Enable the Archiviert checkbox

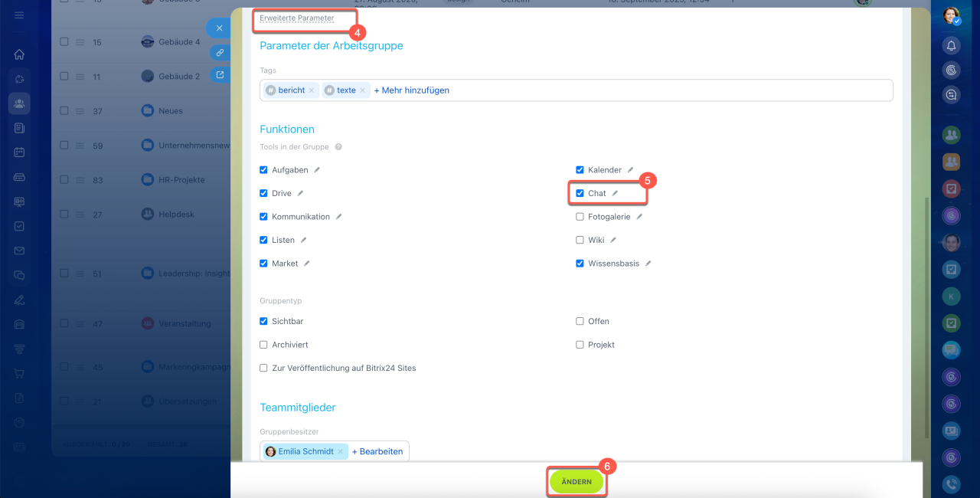(264, 345)
